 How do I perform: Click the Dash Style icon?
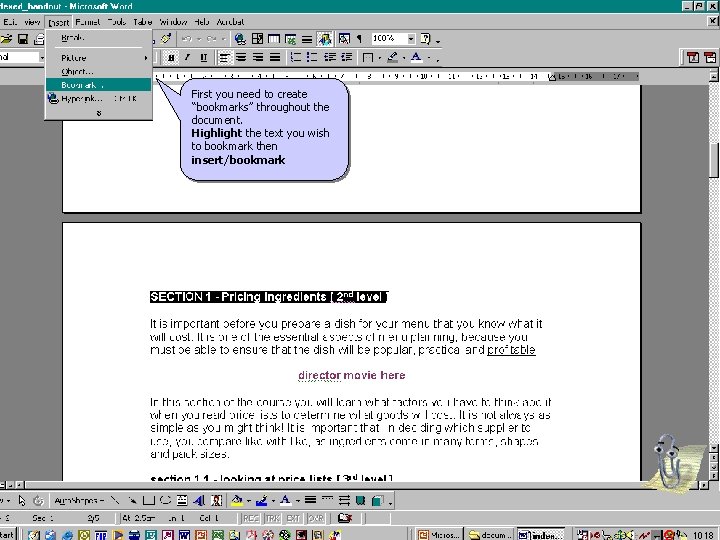click(327, 501)
